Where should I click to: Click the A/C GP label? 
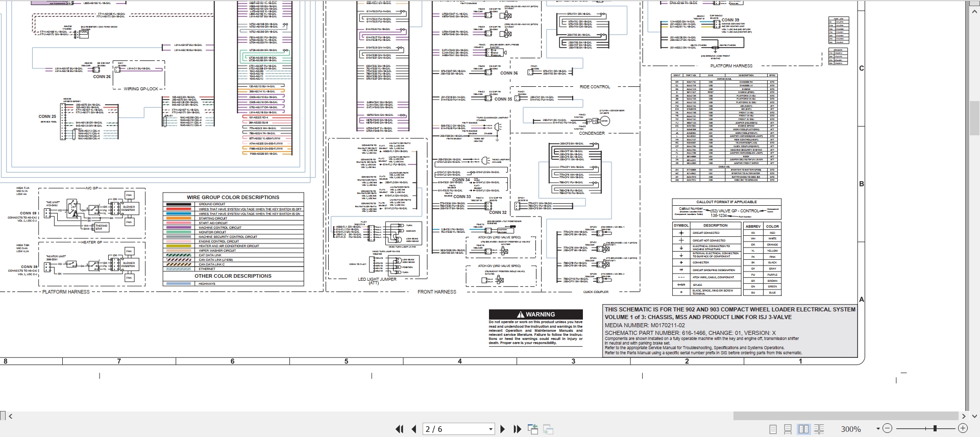pyautogui.click(x=92, y=188)
